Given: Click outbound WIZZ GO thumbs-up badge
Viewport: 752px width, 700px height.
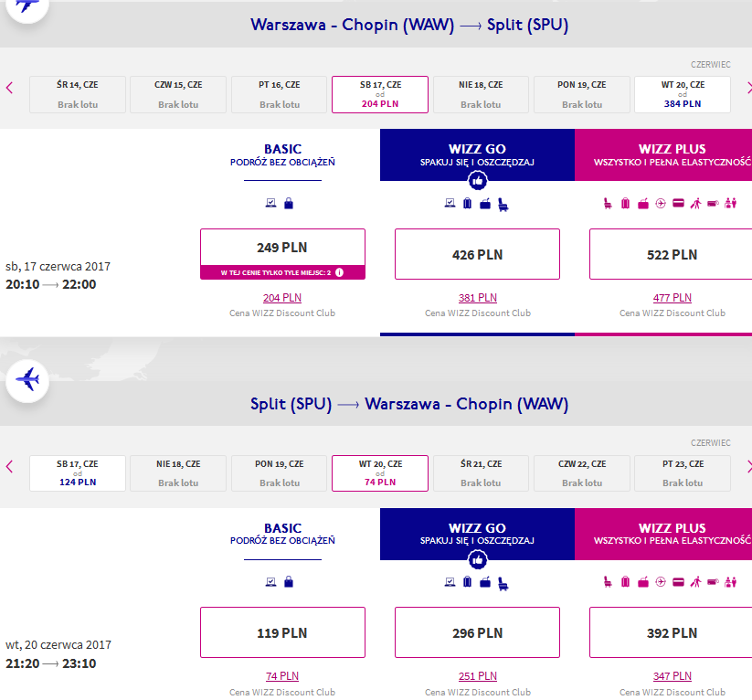Looking at the screenshot, I should coord(478,181).
